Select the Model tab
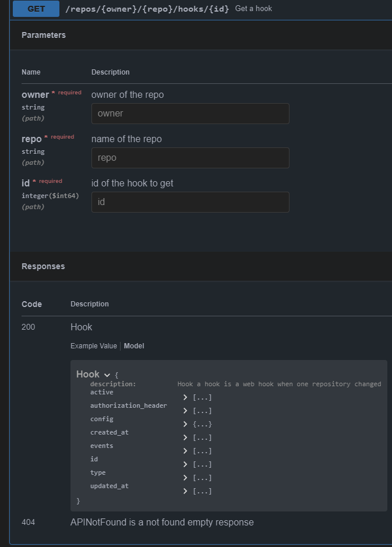 (134, 346)
